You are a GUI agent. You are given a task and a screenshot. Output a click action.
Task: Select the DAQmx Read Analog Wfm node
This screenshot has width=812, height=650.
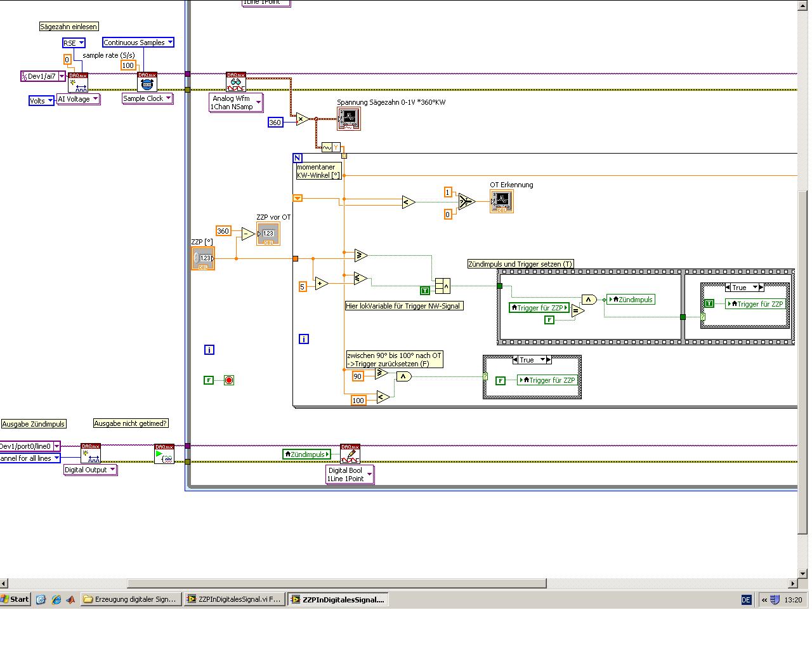point(236,83)
